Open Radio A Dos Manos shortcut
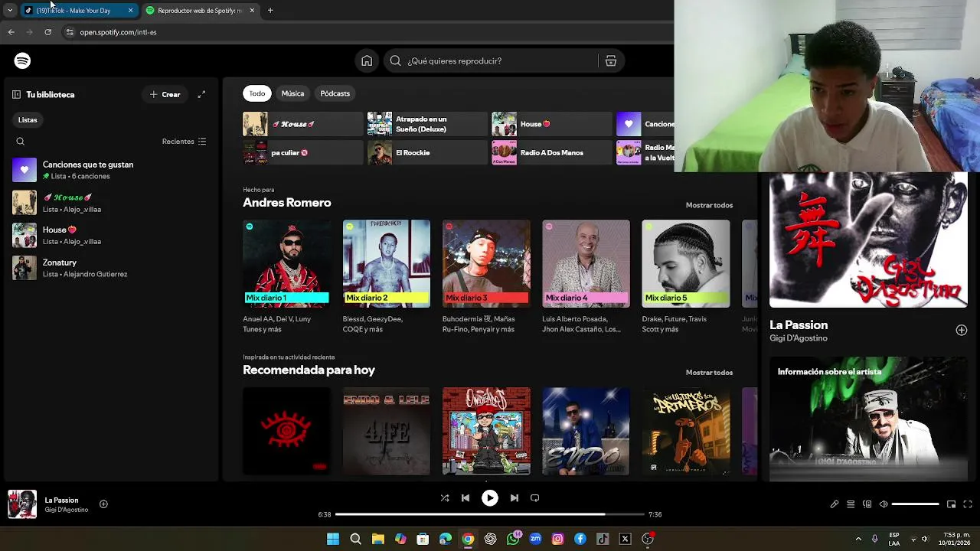 point(551,152)
